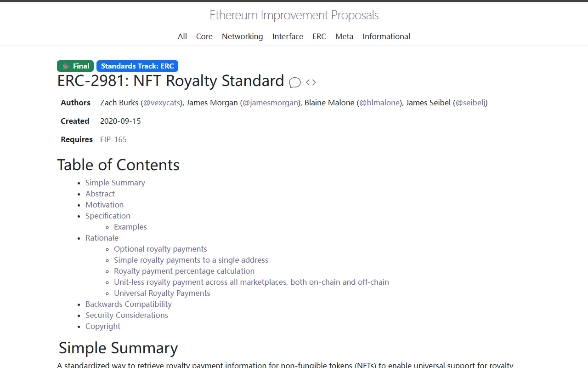The image size is (588, 368).
Task: Open Optional royalty payments subsection
Action: 160,249
